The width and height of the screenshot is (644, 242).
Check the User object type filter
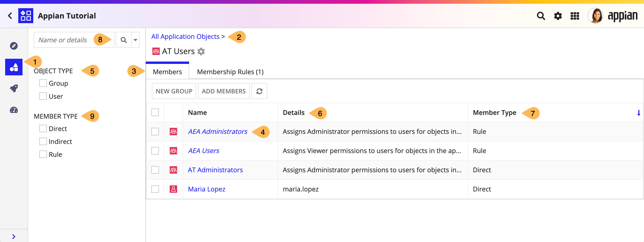(x=43, y=96)
